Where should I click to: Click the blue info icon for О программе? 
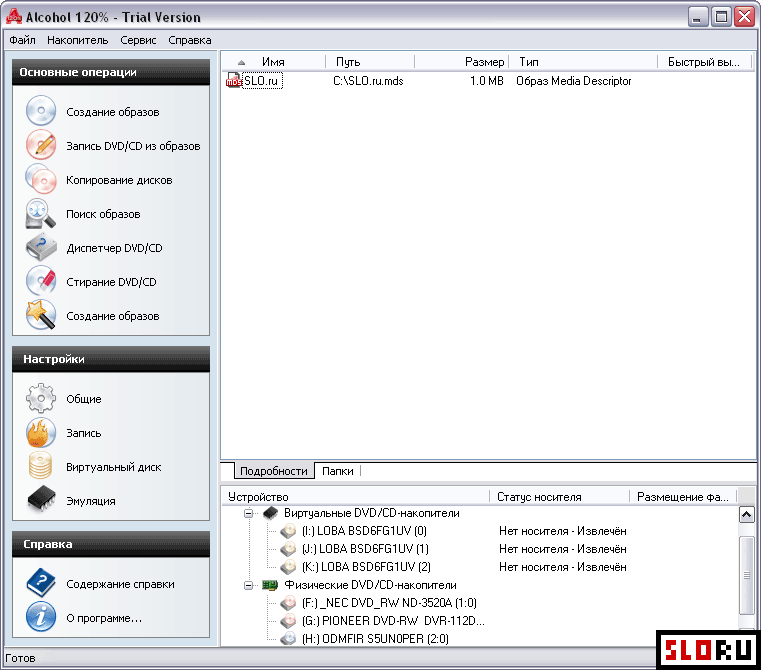[x=41, y=617]
